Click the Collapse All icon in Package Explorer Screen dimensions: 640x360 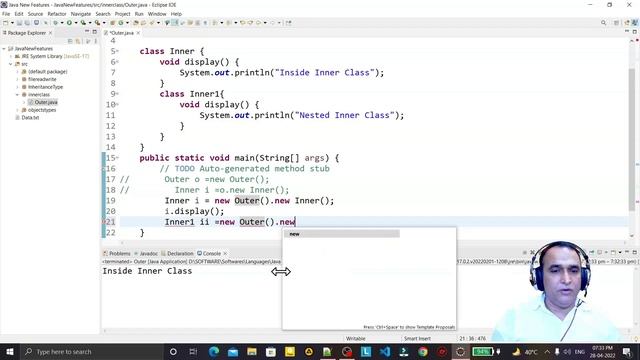click(x=70, y=41)
